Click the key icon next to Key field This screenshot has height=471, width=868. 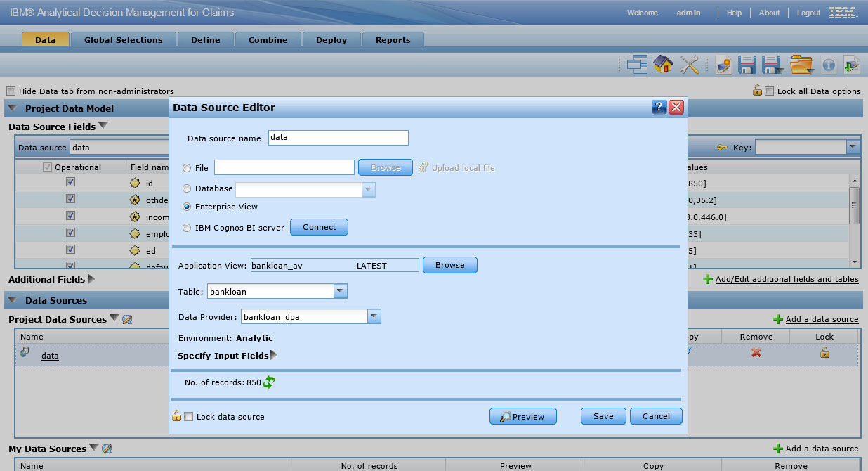click(722, 147)
